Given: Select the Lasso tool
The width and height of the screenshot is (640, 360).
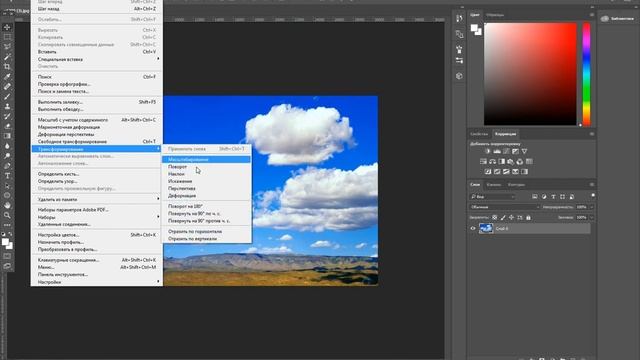Looking at the screenshot, I should click(x=7, y=47).
